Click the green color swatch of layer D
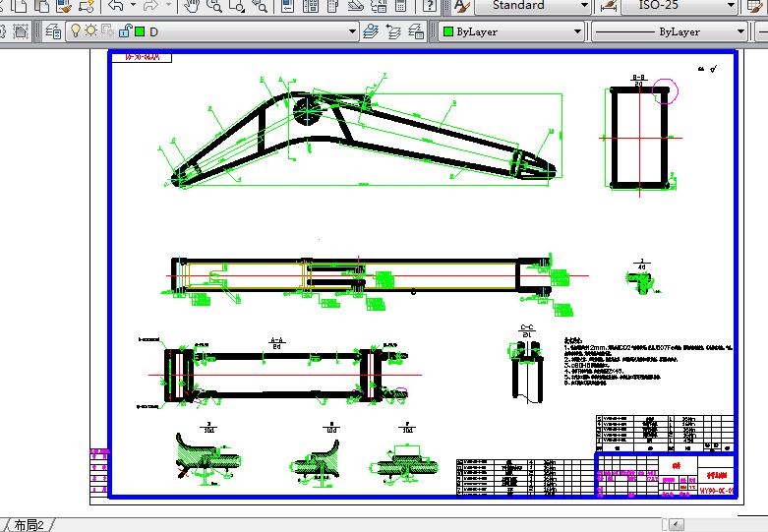768x532 pixels. [140, 31]
